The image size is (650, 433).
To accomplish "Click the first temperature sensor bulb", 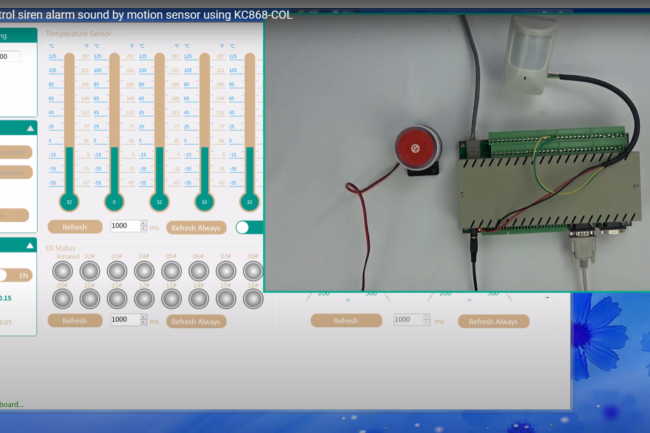I will [69, 201].
